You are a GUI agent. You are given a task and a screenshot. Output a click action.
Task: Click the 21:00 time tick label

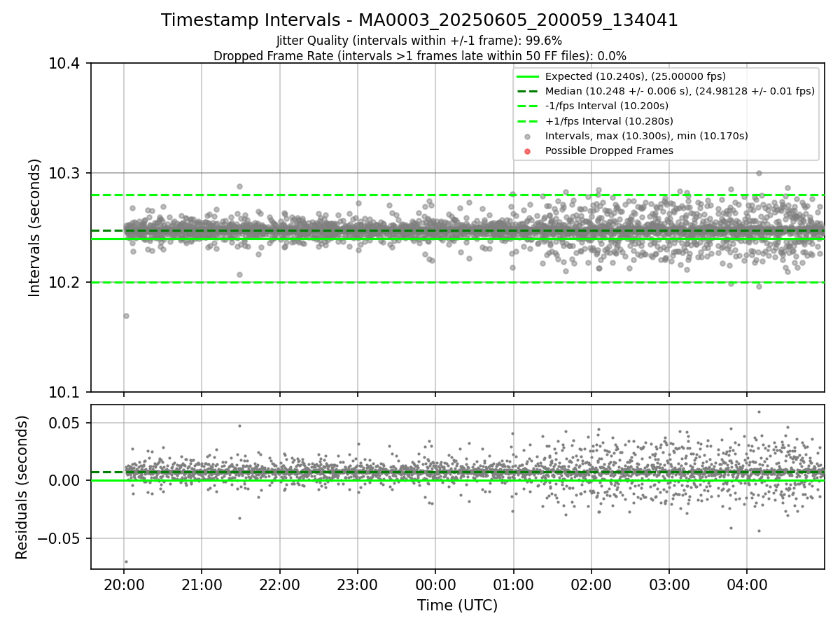pyautogui.click(x=202, y=584)
